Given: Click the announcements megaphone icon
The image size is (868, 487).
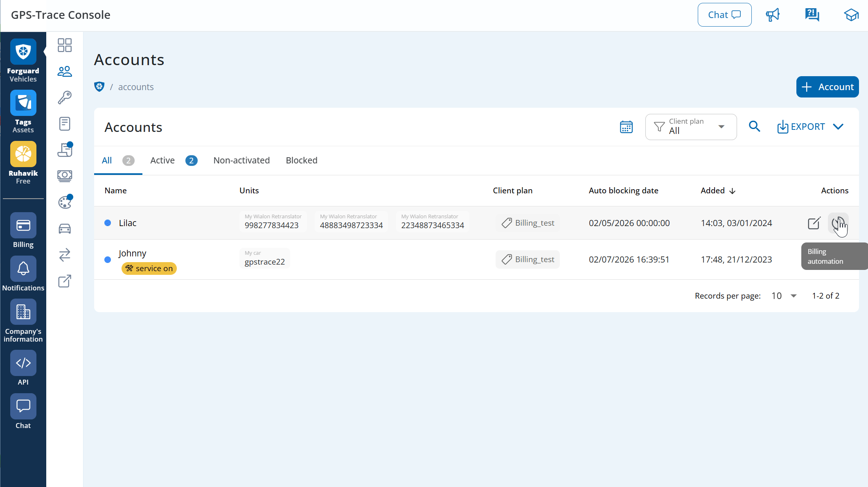Looking at the screenshot, I should [772, 15].
